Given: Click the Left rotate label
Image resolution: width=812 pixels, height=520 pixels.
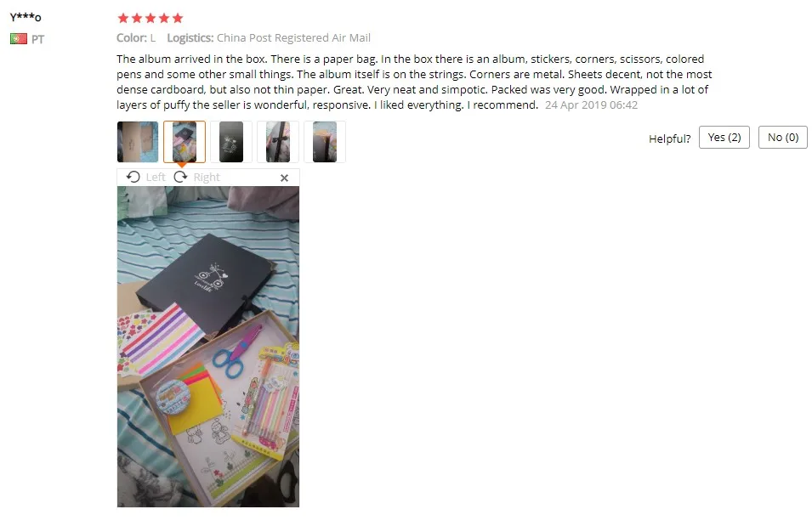Looking at the screenshot, I should pos(156,178).
